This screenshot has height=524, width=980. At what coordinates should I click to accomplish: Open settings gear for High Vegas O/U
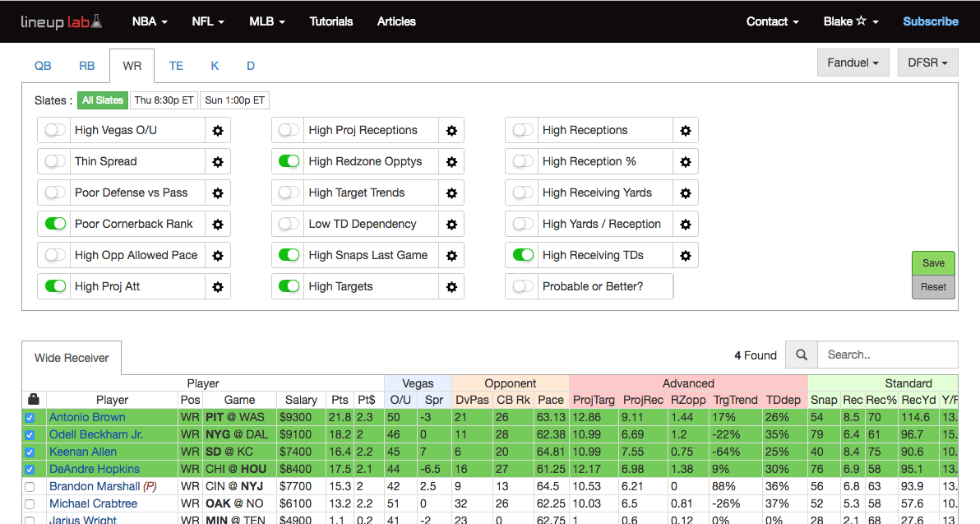(218, 131)
